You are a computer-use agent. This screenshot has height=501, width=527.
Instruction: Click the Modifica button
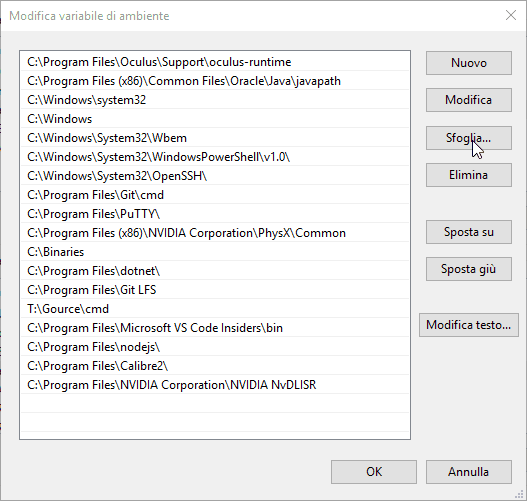coord(469,100)
